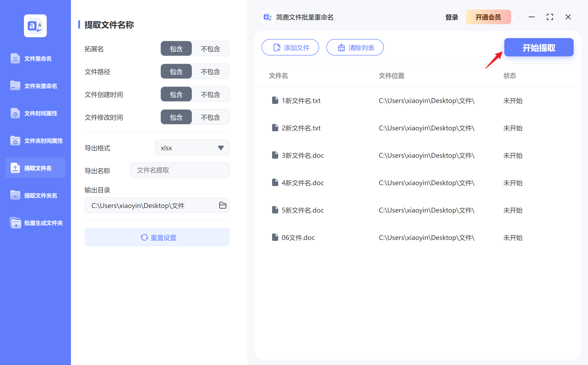Open the 文件夹重命名 panel

pyautogui.click(x=35, y=86)
